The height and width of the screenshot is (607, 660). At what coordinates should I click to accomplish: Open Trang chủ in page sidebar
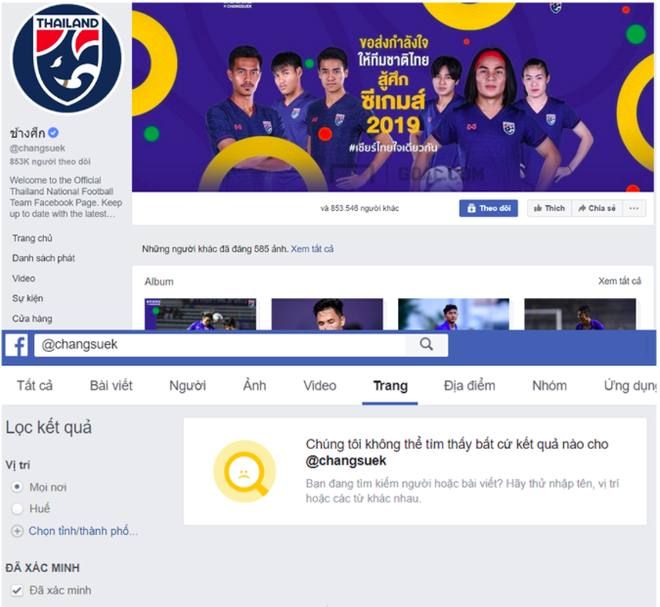32,238
